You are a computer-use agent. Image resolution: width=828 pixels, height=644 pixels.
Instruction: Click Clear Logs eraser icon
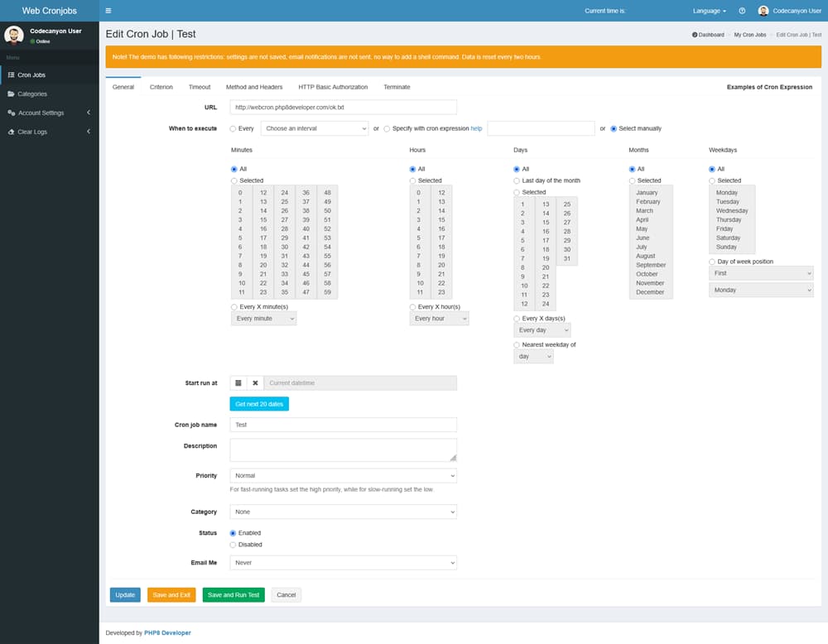point(11,132)
